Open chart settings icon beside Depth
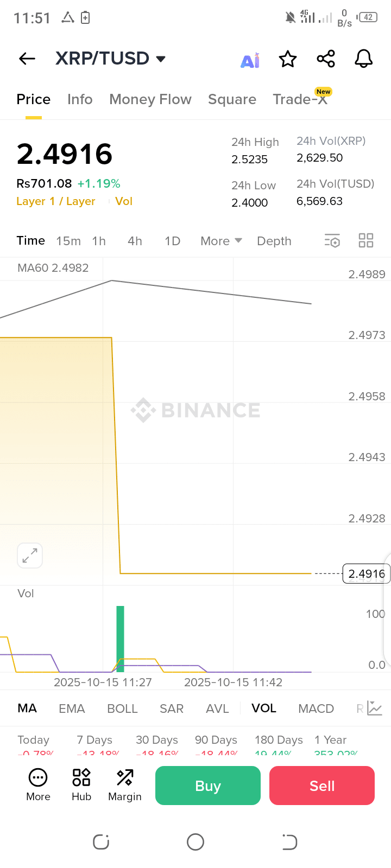Screen dimensions: 391x868 [x=332, y=241]
